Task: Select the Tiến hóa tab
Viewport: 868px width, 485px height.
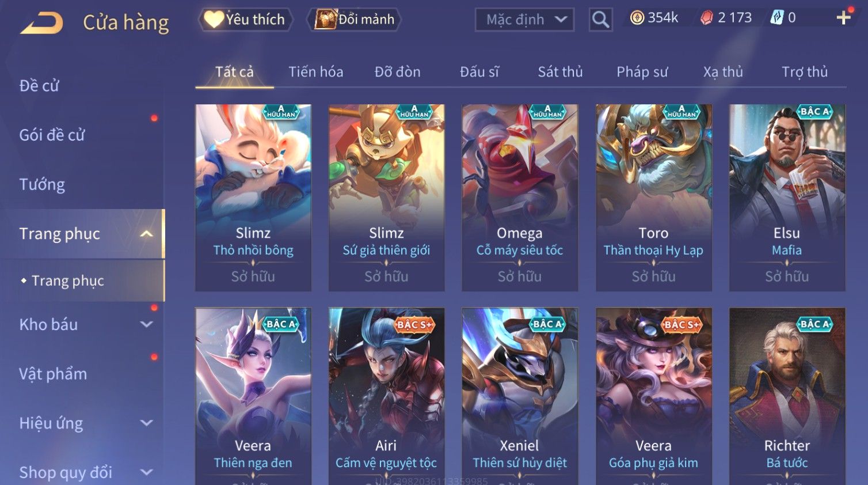Action: point(315,72)
